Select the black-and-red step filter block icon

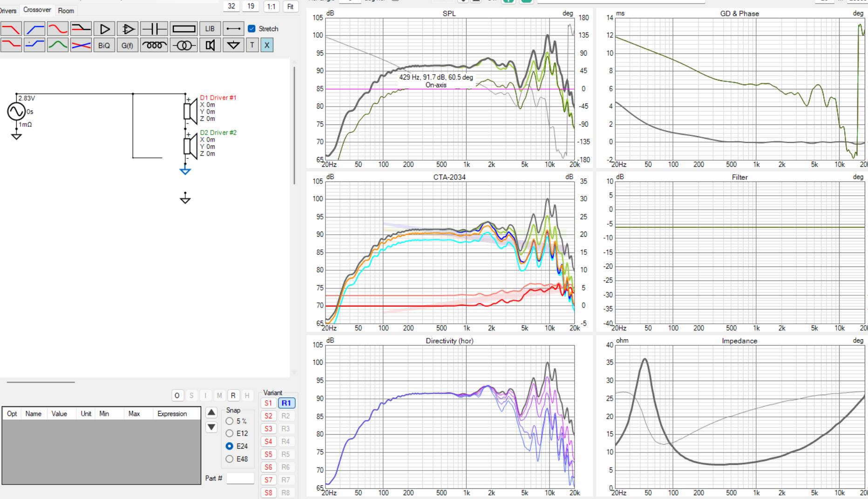pos(81,29)
